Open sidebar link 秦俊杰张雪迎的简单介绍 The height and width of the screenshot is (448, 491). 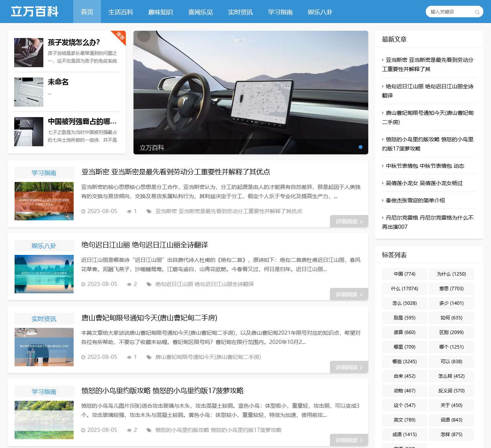(x=415, y=200)
